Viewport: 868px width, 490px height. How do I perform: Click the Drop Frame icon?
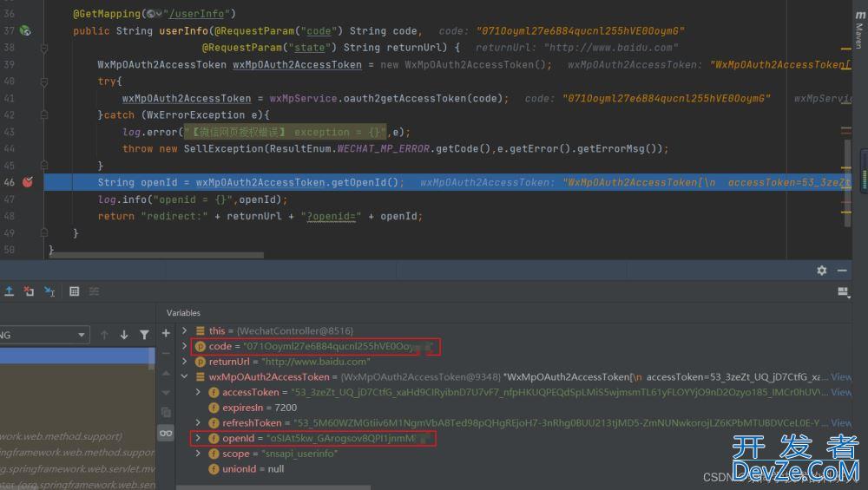(29, 291)
